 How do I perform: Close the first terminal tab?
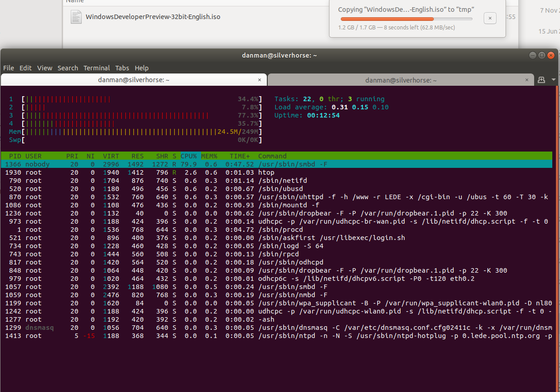[x=260, y=80]
